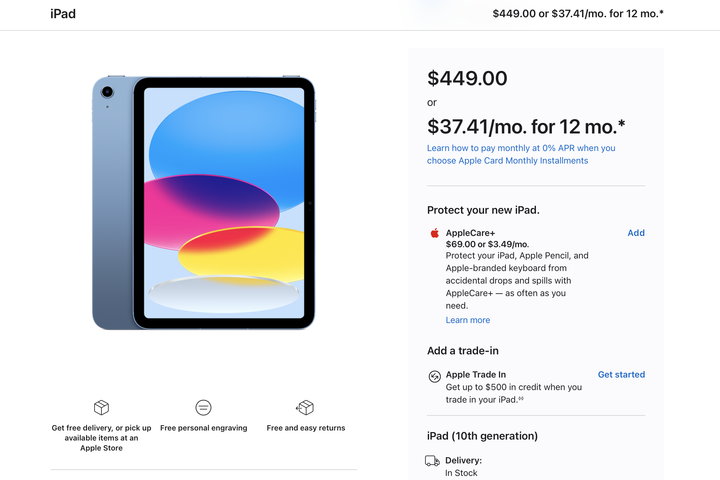Click the blue iPad product image

click(x=204, y=202)
